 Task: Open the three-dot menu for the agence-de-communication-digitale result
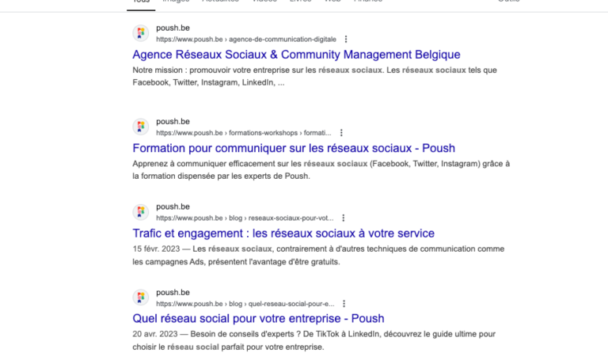coord(346,39)
